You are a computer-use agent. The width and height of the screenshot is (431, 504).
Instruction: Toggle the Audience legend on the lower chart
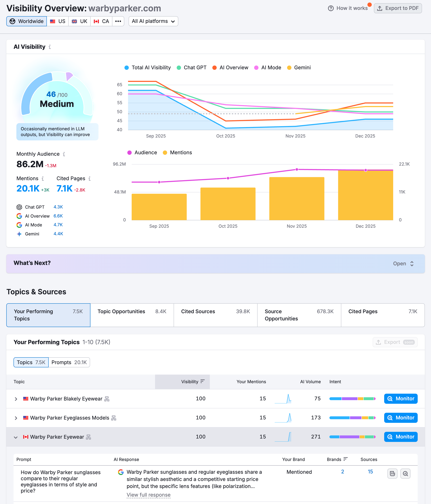click(142, 152)
